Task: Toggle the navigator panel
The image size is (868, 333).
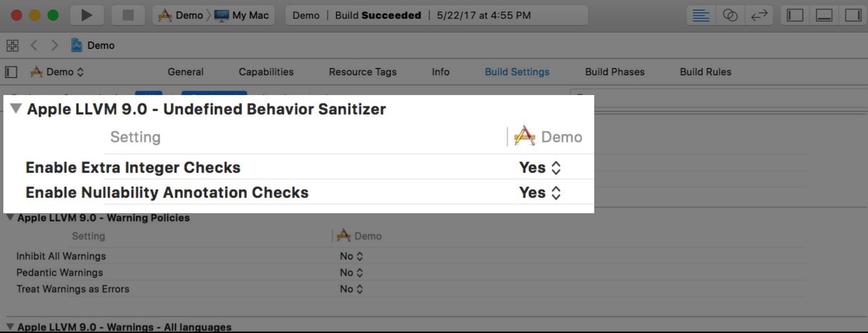Action: tap(795, 15)
